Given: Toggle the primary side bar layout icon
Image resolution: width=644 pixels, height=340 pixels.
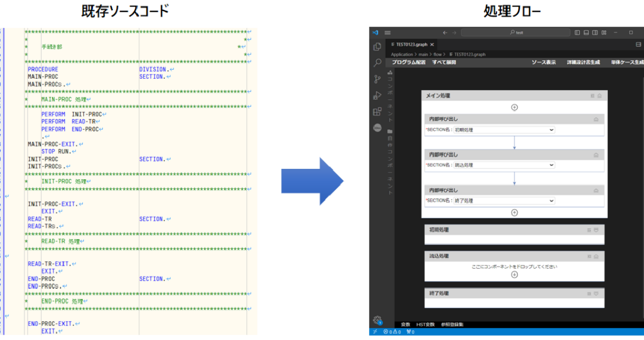Looking at the screenshot, I should point(577,32).
